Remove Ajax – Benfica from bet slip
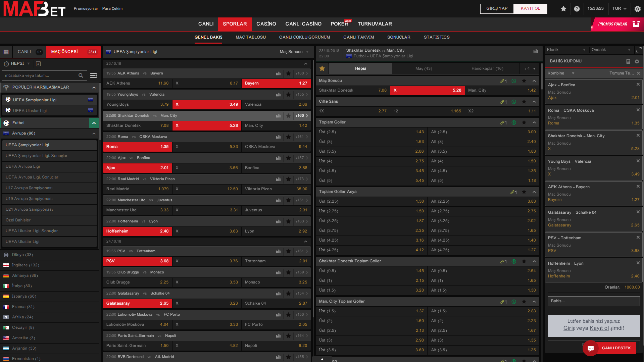This screenshot has height=362, width=644. coord(638,85)
